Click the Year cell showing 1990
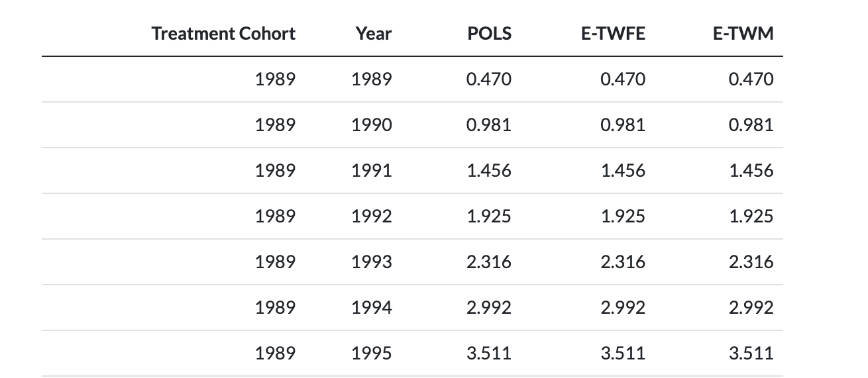 pos(372,125)
